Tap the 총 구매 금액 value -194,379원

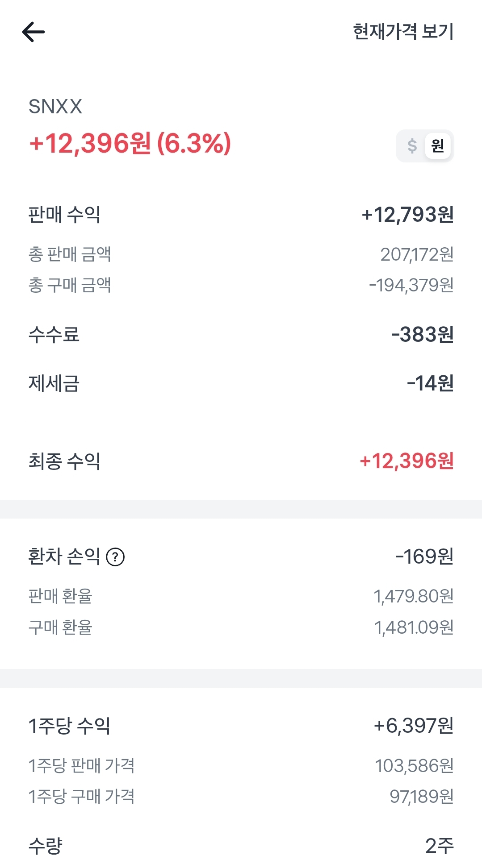pos(411,285)
